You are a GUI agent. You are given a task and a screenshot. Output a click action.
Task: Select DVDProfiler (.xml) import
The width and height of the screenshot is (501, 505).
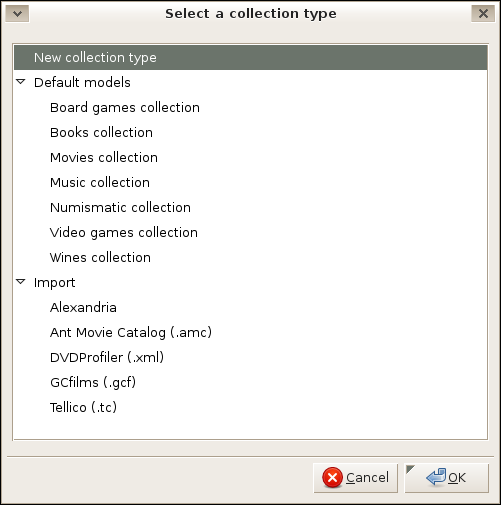click(x=107, y=358)
